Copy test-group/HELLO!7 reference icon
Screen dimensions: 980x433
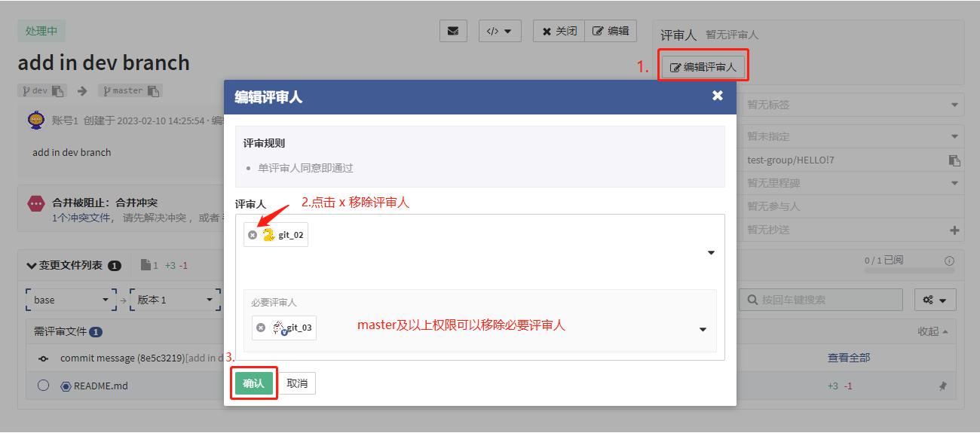(x=954, y=160)
